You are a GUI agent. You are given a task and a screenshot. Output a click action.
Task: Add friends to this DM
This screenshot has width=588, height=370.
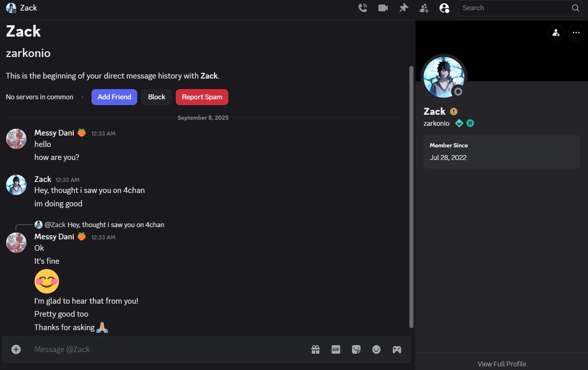click(x=424, y=8)
